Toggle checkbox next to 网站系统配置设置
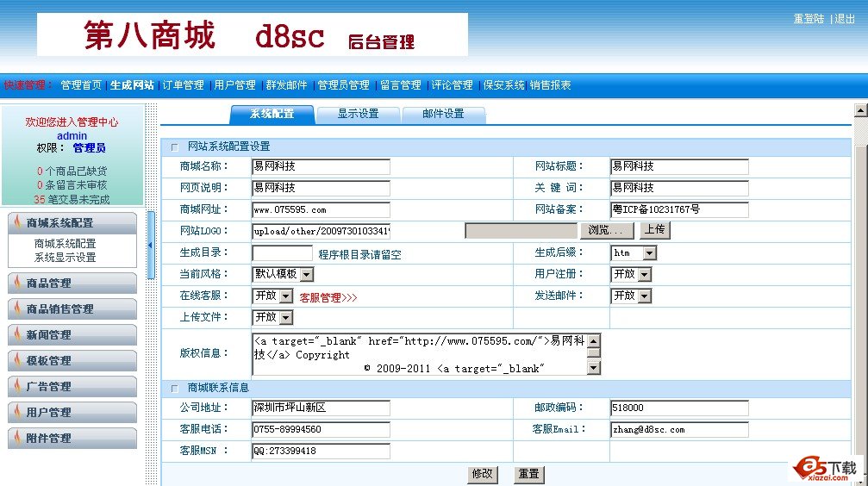 coord(175,147)
